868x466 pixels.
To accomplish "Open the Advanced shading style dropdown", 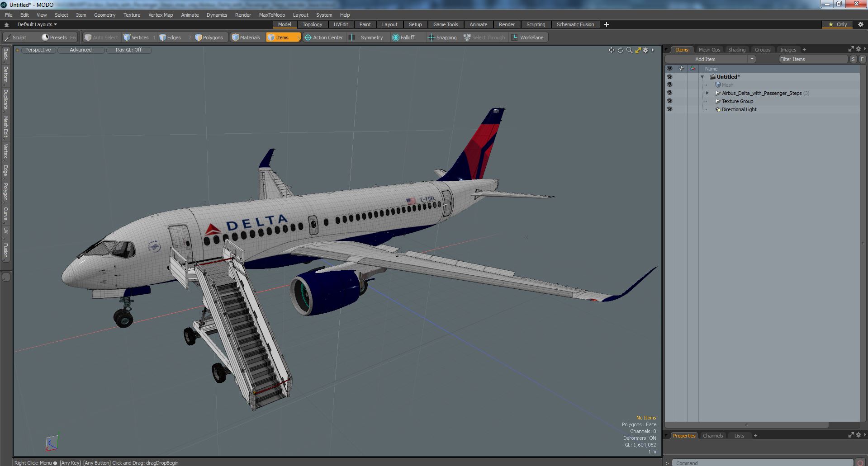I will point(81,50).
